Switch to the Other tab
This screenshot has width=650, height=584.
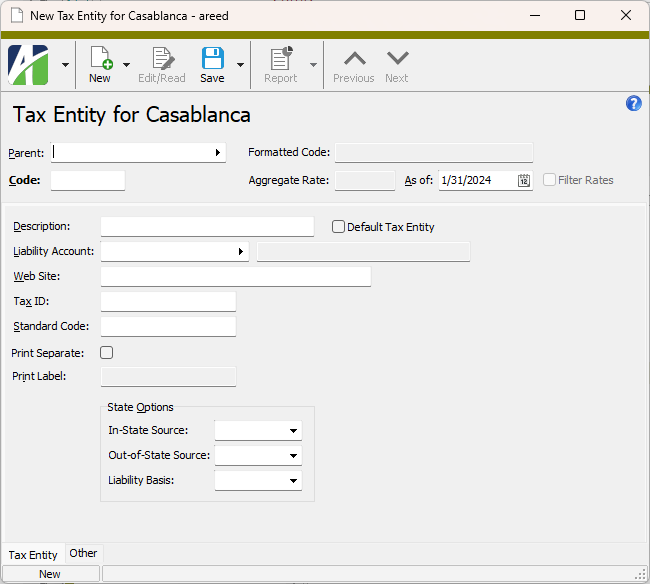click(84, 553)
